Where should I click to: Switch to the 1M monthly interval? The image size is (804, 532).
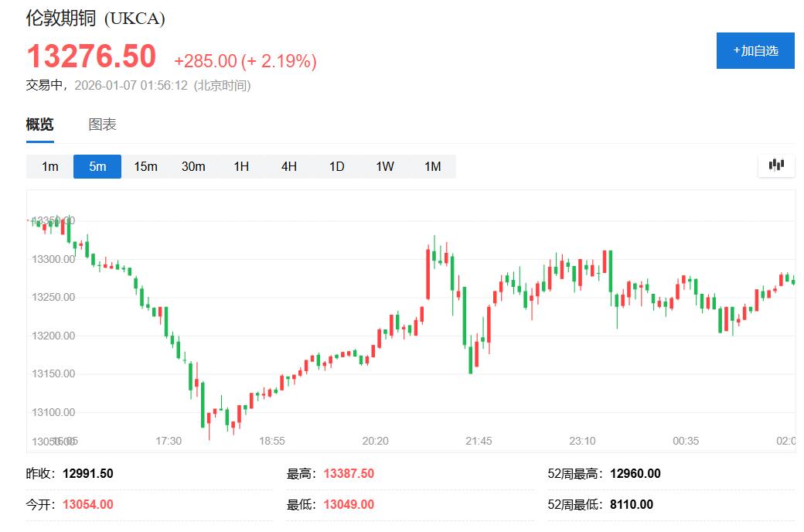coord(432,165)
